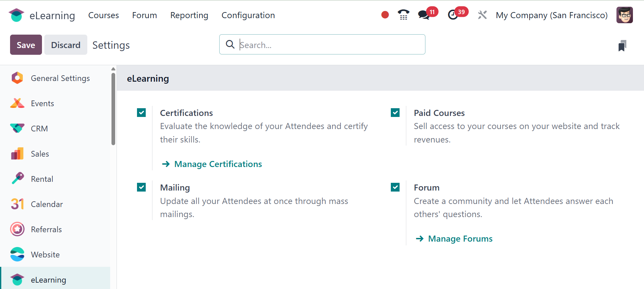Open the activities clock icon
The height and width of the screenshot is (289, 644).
click(453, 15)
